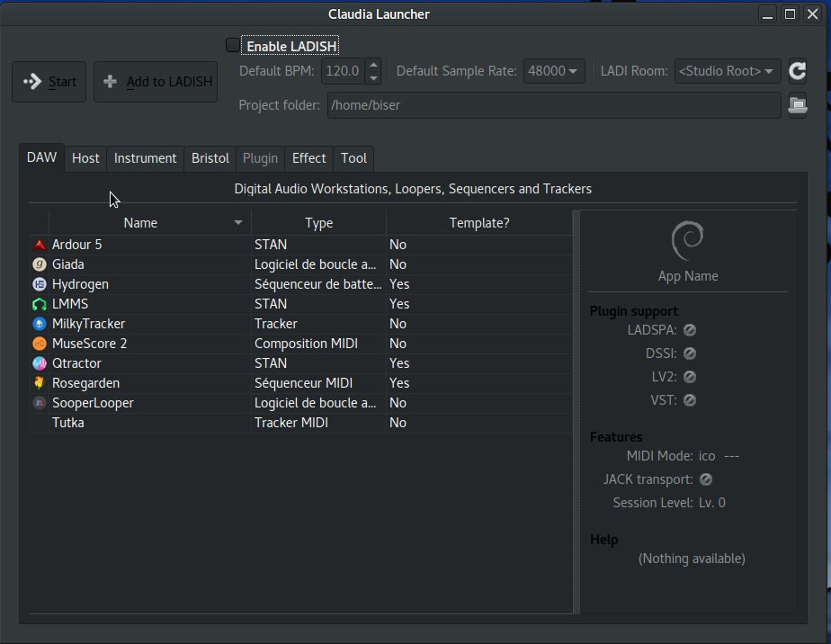Viewport: 831px width, 644px height.
Task: Click the DSSI support status icon
Action: tap(690, 353)
